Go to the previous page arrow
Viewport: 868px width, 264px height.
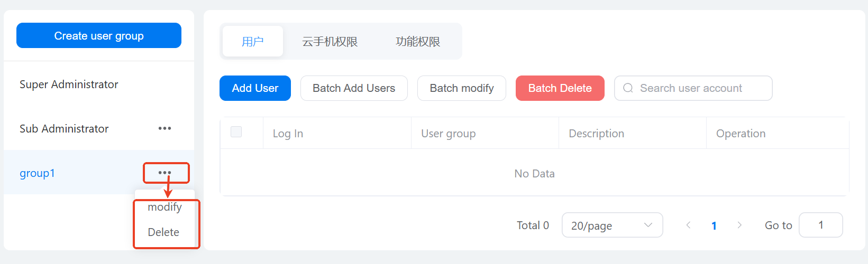[688, 225]
